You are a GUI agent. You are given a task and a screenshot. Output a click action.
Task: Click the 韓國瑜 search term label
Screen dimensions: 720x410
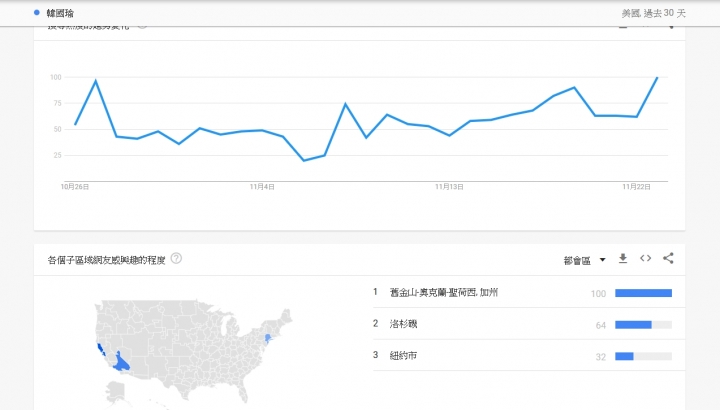60,13
